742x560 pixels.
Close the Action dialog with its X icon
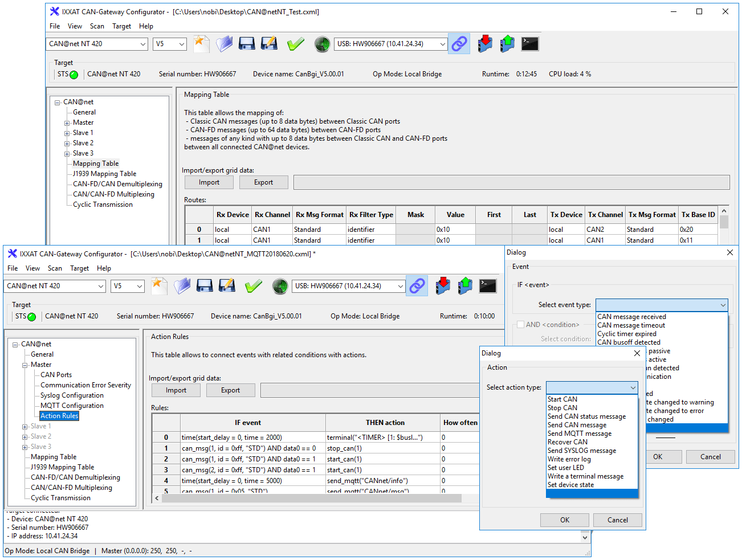pos(637,353)
